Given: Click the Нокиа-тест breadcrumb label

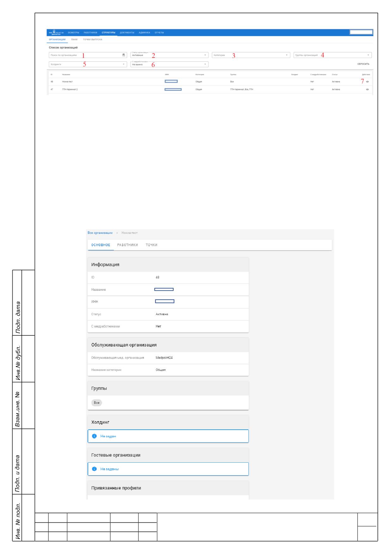Looking at the screenshot, I should tap(130, 233).
